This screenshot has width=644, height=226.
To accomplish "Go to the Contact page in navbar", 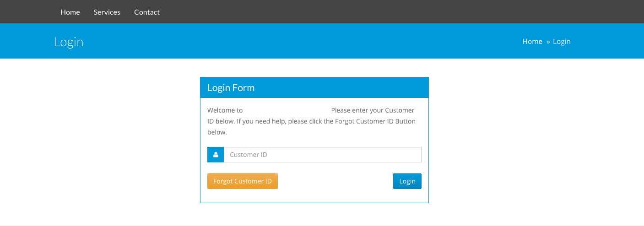I will click(147, 12).
